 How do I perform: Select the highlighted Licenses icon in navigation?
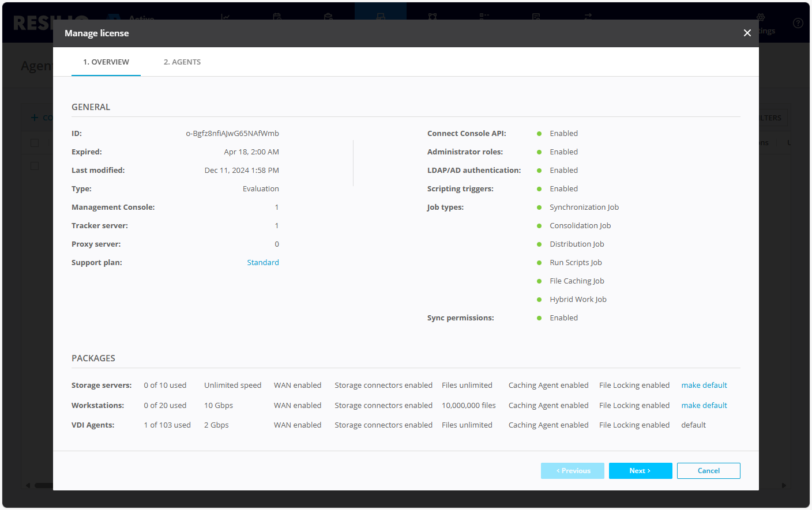pos(380,17)
